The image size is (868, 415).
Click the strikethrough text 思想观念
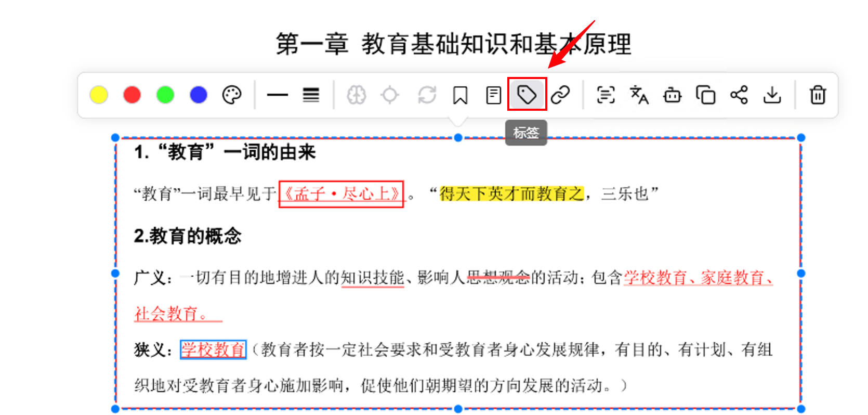point(498,278)
